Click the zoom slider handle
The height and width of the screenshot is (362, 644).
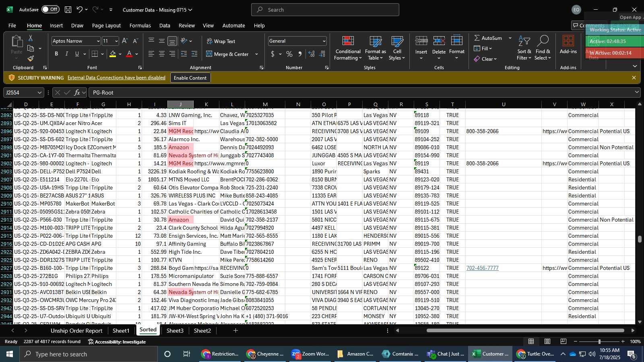(599, 341)
